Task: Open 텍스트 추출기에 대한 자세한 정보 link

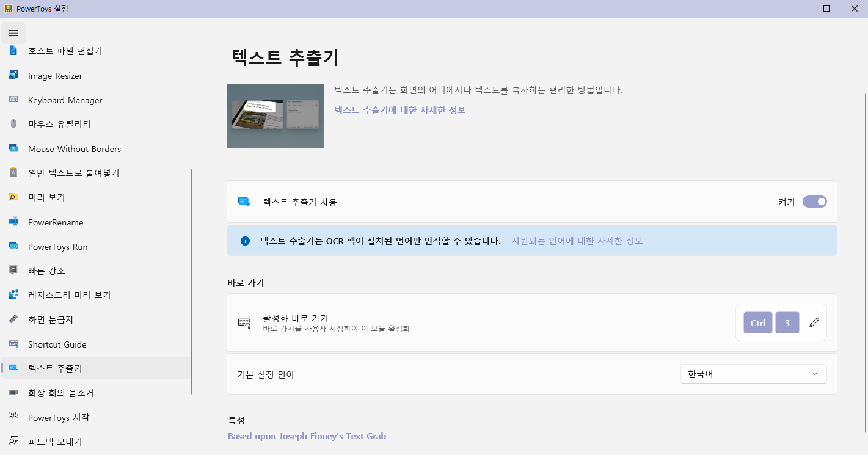Action: click(x=400, y=110)
